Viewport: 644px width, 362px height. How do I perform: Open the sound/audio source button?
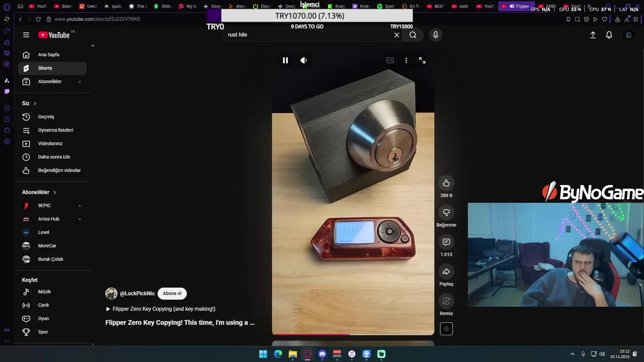tap(446, 329)
